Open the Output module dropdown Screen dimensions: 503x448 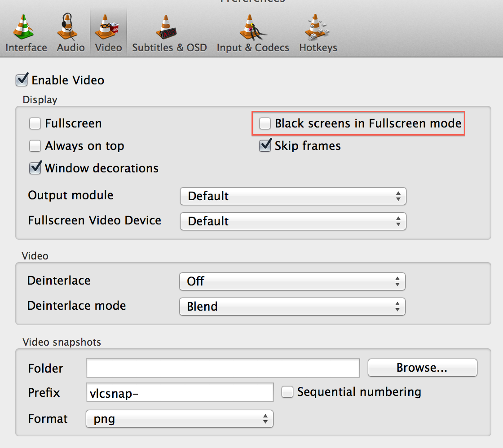(x=293, y=196)
